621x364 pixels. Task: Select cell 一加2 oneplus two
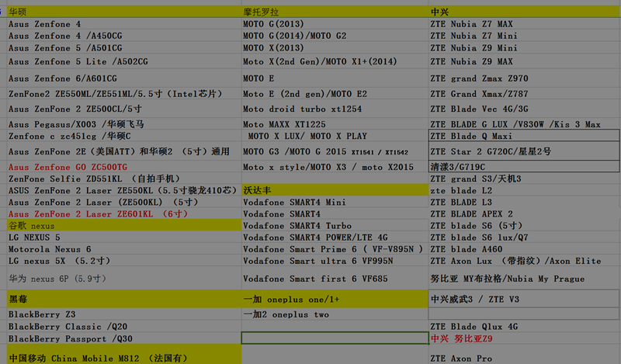(x=335, y=314)
